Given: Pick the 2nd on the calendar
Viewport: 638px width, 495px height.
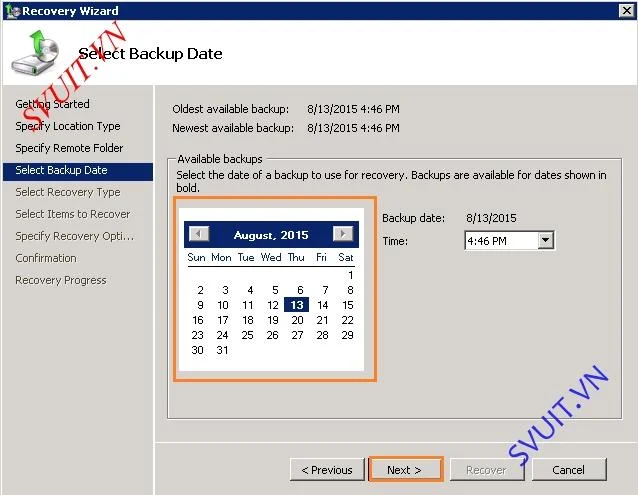Looking at the screenshot, I should (x=200, y=290).
